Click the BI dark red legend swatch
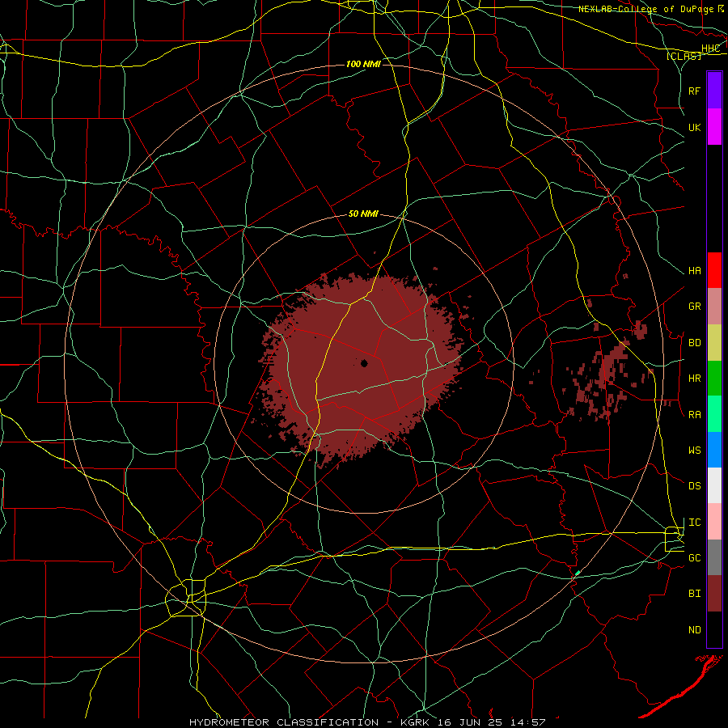728x728 pixels. [714, 594]
